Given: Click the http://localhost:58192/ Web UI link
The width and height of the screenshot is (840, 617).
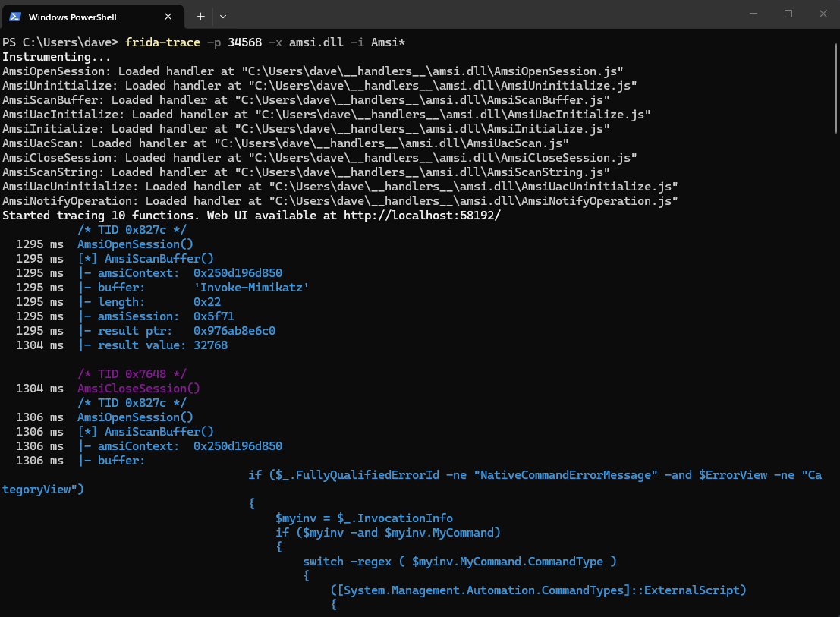Looking at the screenshot, I should (x=422, y=216).
